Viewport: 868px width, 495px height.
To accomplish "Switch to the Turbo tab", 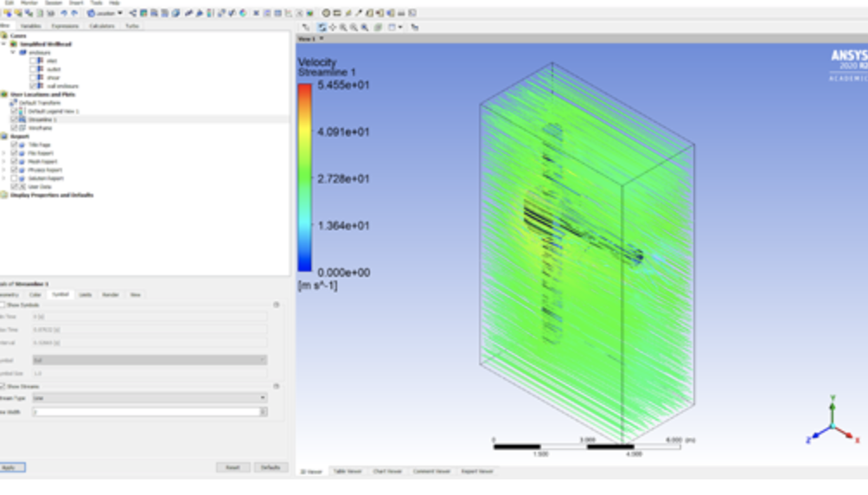I will point(131,26).
